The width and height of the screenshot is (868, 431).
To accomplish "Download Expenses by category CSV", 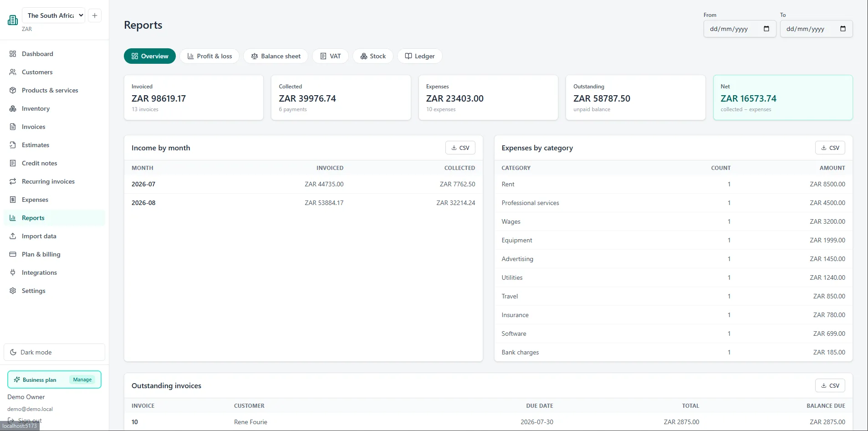I will pos(830,148).
